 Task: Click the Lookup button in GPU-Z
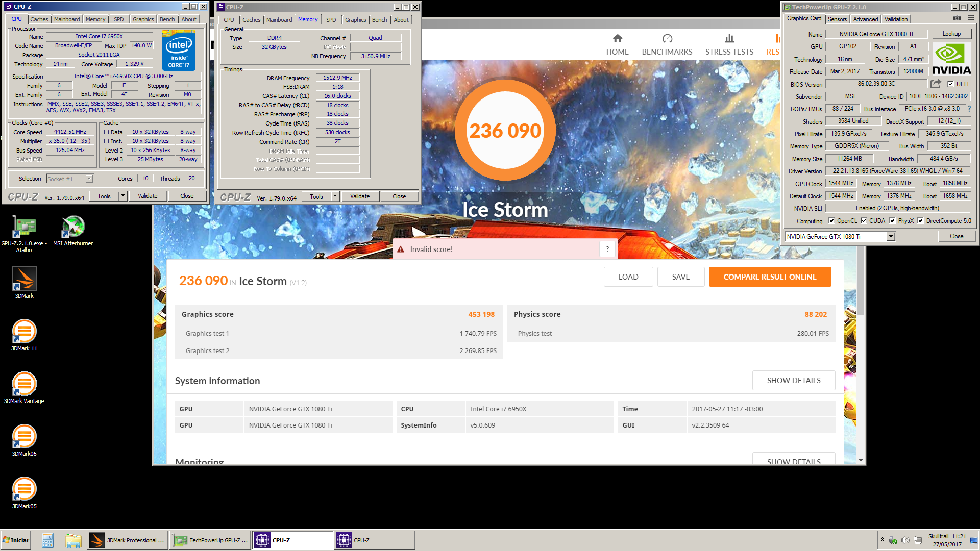click(951, 34)
